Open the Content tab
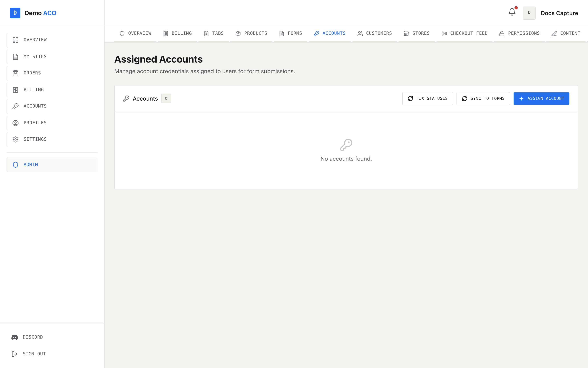 566,34
